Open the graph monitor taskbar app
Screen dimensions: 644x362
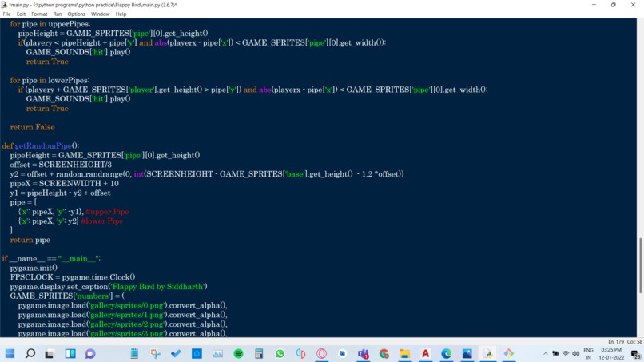point(217,353)
